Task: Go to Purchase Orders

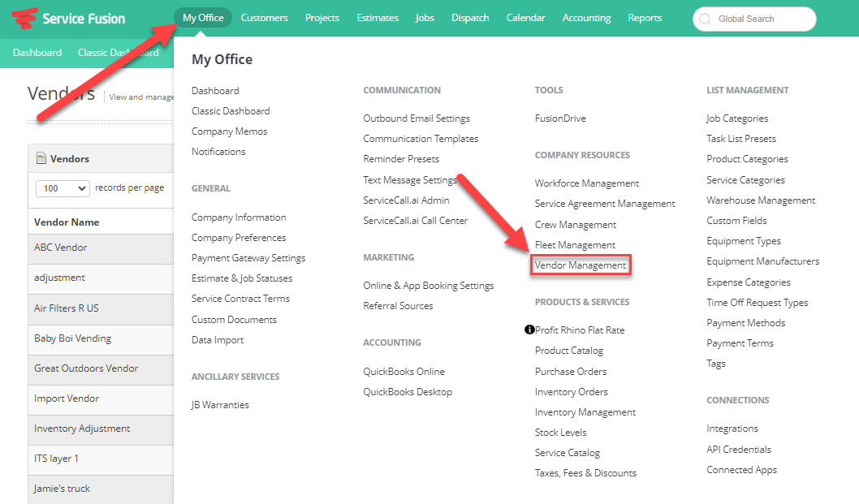Action: pyautogui.click(x=571, y=372)
